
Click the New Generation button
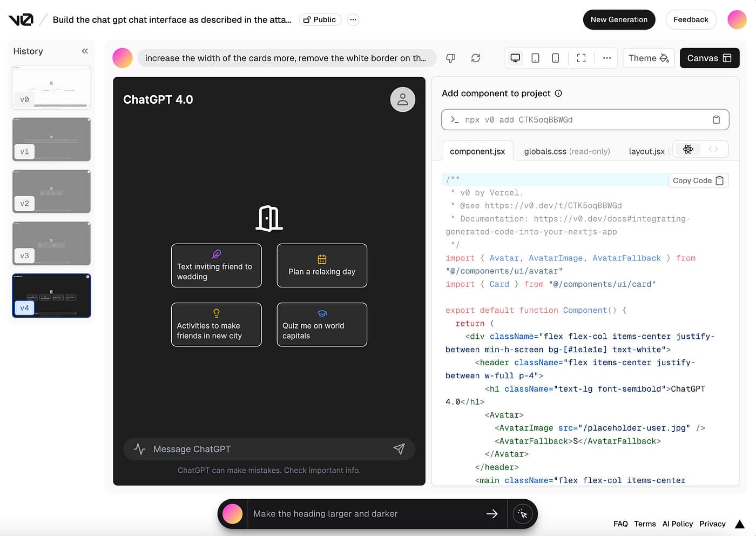tap(619, 20)
